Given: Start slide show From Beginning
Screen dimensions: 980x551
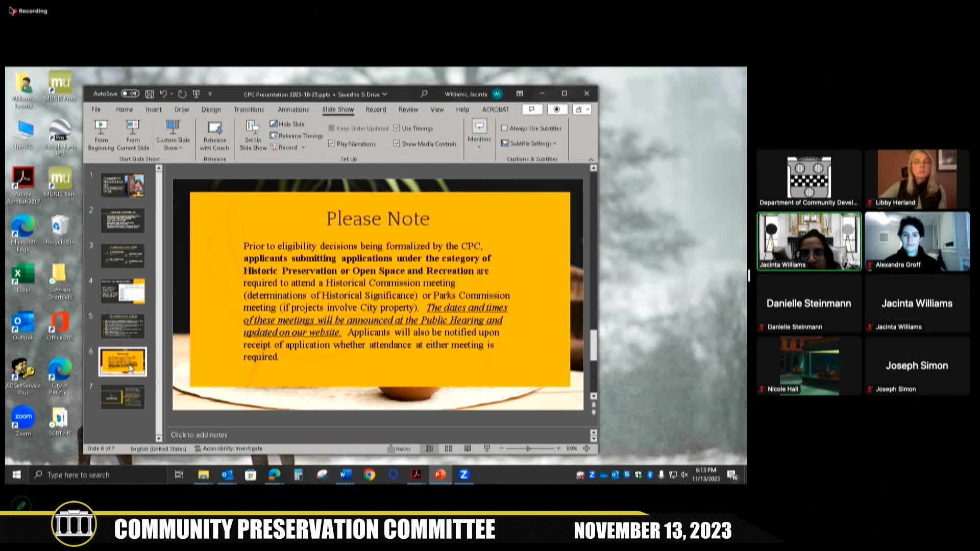Looking at the screenshot, I should point(101,135).
